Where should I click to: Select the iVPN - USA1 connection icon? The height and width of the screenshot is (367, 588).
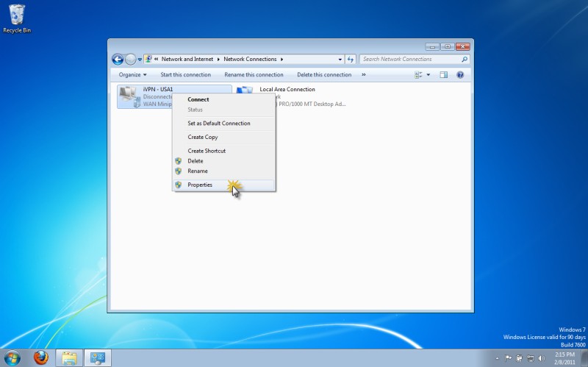coord(130,96)
